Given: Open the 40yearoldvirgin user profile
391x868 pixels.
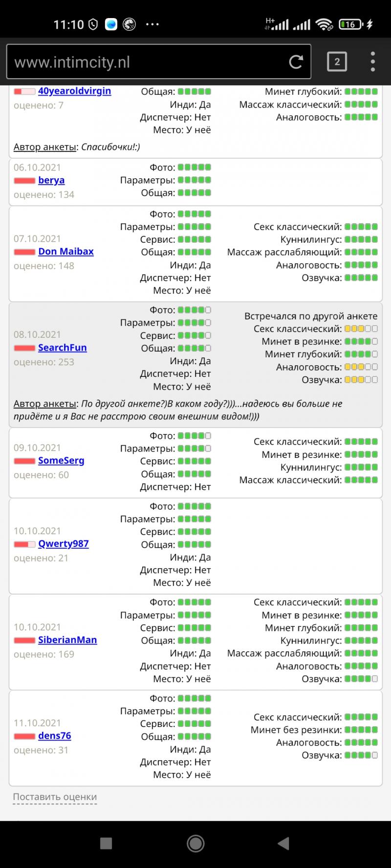Looking at the screenshot, I should coord(74,91).
